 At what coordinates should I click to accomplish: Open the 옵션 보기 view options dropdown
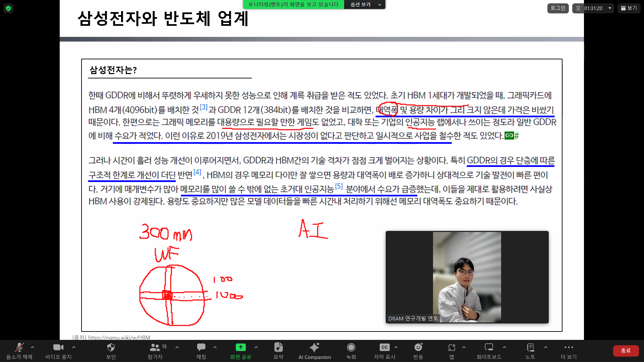tap(365, 4)
